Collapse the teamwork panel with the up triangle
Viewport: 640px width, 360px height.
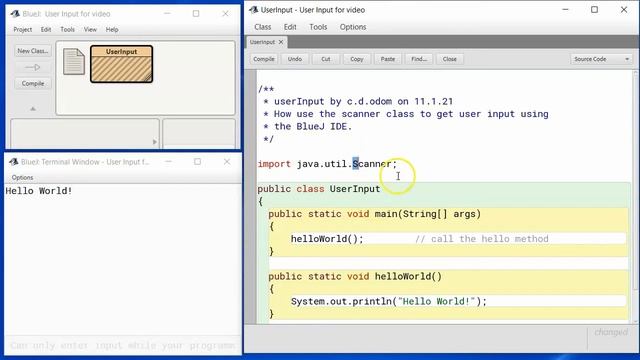(33, 109)
